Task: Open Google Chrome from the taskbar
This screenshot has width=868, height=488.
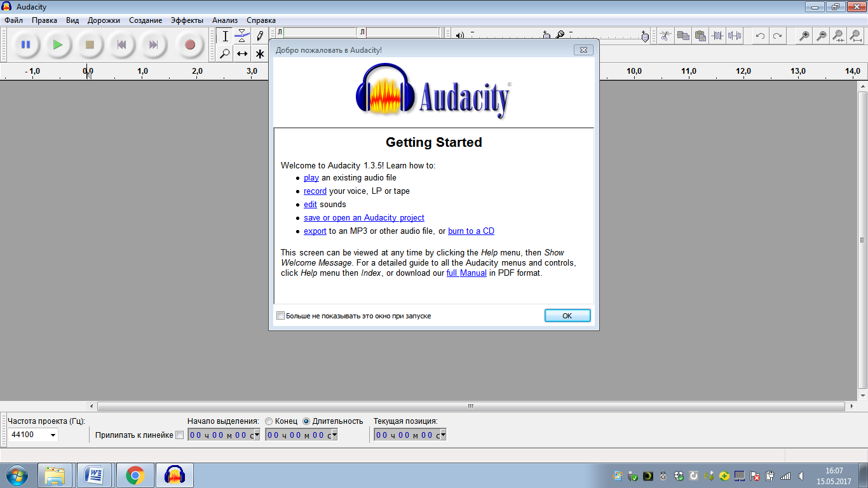Action: (x=135, y=475)
